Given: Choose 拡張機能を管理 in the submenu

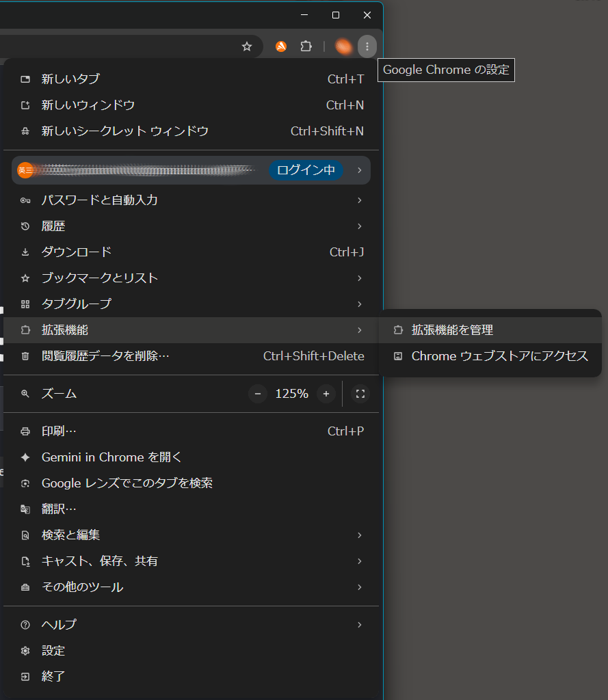Looking at the screenshot, I should click(490, 330).
